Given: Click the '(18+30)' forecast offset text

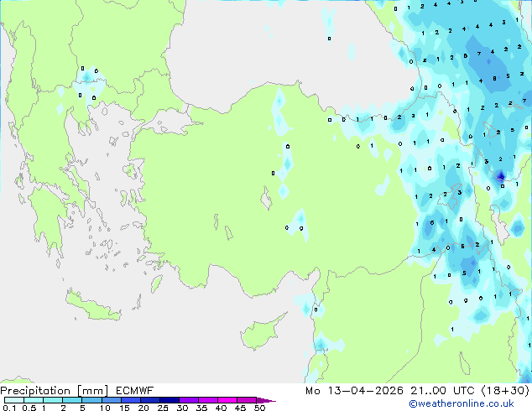Looking at the screenshot, I should [x=505, y=391].
